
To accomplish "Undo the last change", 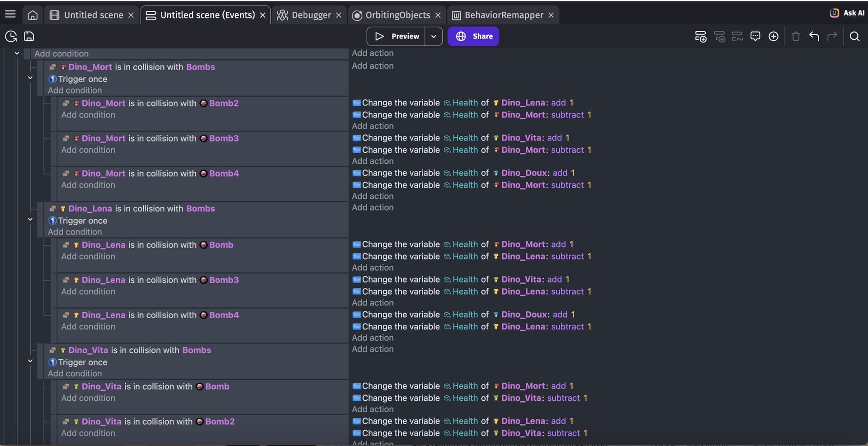I will point(814,36).
